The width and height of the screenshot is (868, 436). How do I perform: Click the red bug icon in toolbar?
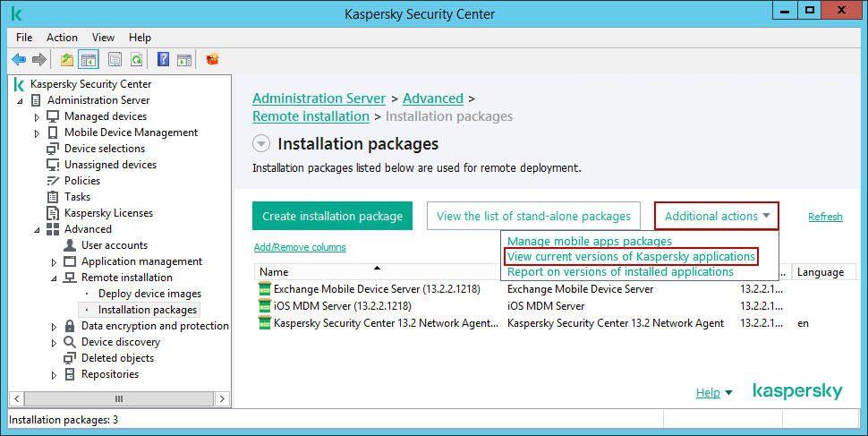pos(213,60)
